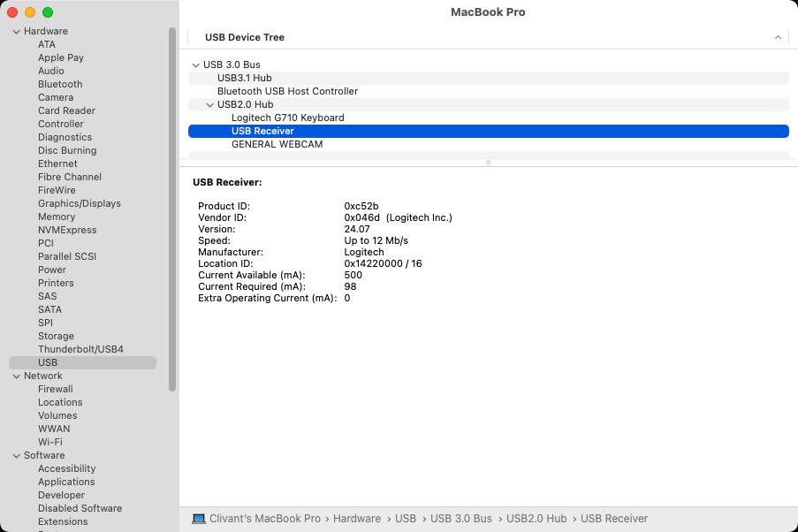798x532 pixels.
Task: Select Parallel SCSI in the sidebar
Action: coord(66,256)
